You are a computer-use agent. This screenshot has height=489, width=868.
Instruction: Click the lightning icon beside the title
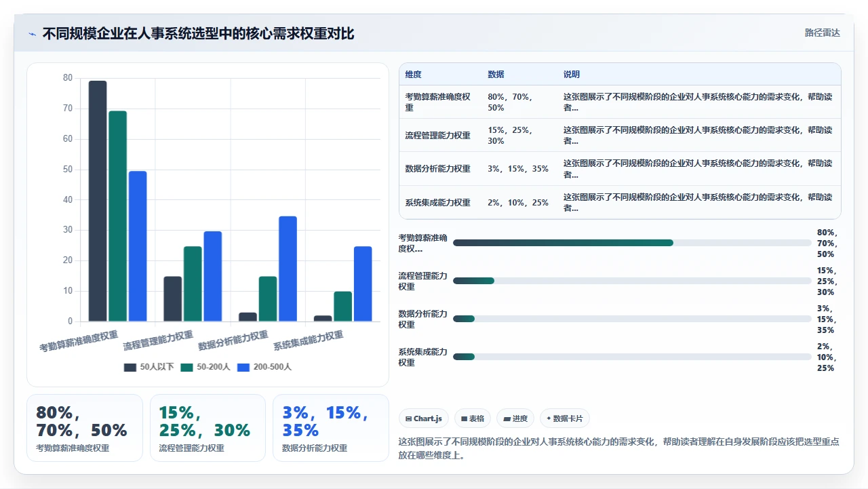click(x=32, y=33)
